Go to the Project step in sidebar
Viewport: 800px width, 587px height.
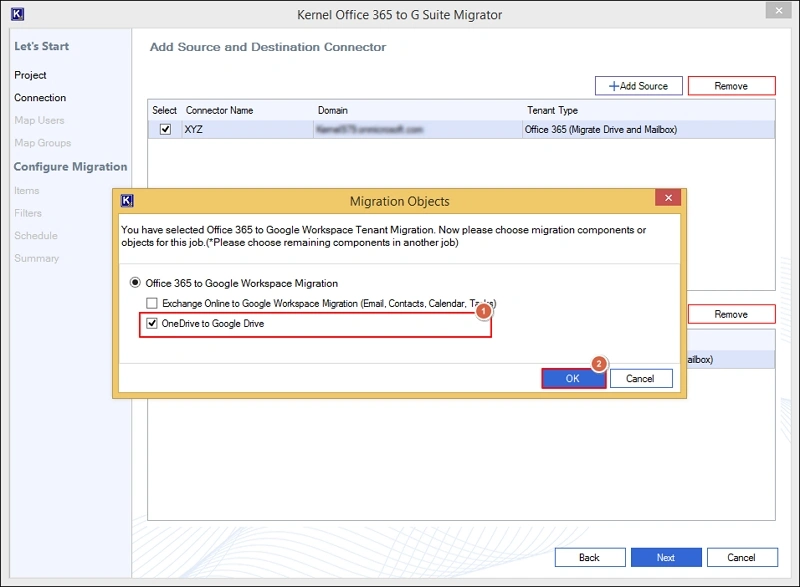pyautogui.click(x=30, y=75)
